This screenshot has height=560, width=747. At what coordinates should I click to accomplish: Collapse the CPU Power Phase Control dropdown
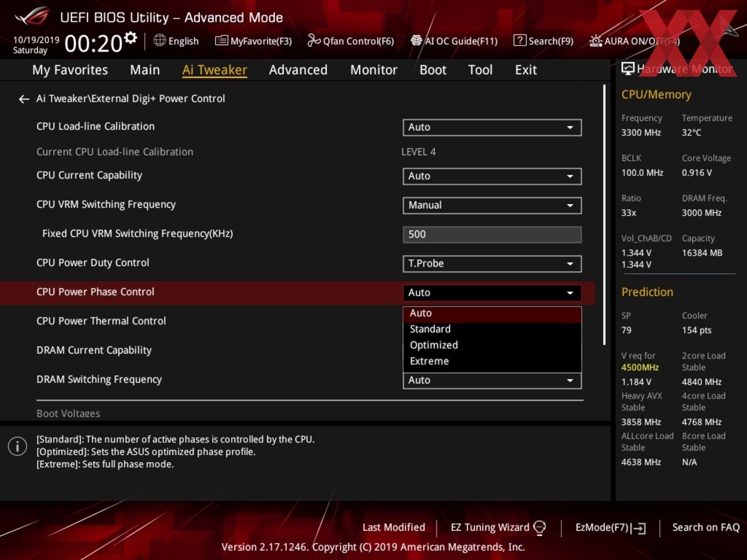492,293
